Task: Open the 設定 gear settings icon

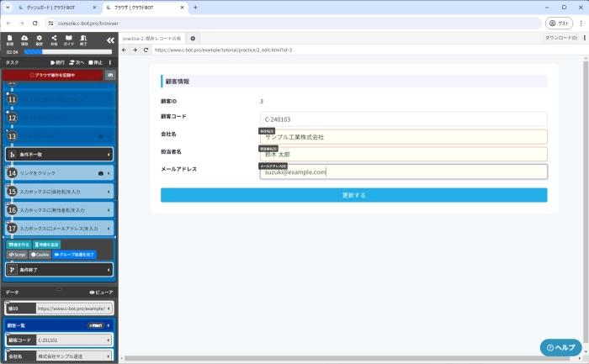Action: click(x=39, y=40)
